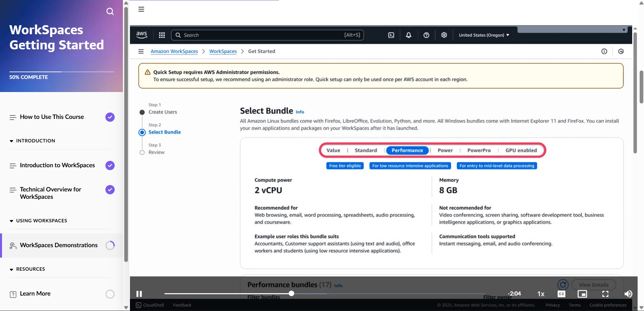Open the AWS notifications bell

click(408, 35)
